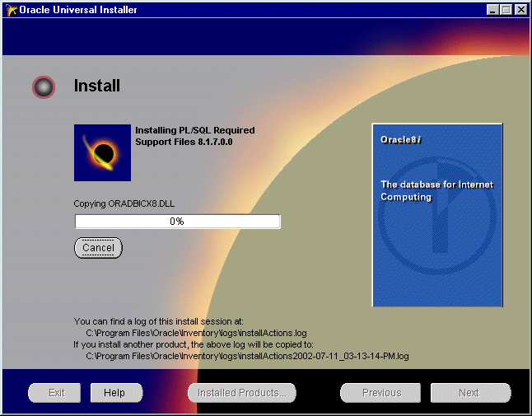Open the Help button
Viewport: 532px width, 416px height.
[116, 393]
